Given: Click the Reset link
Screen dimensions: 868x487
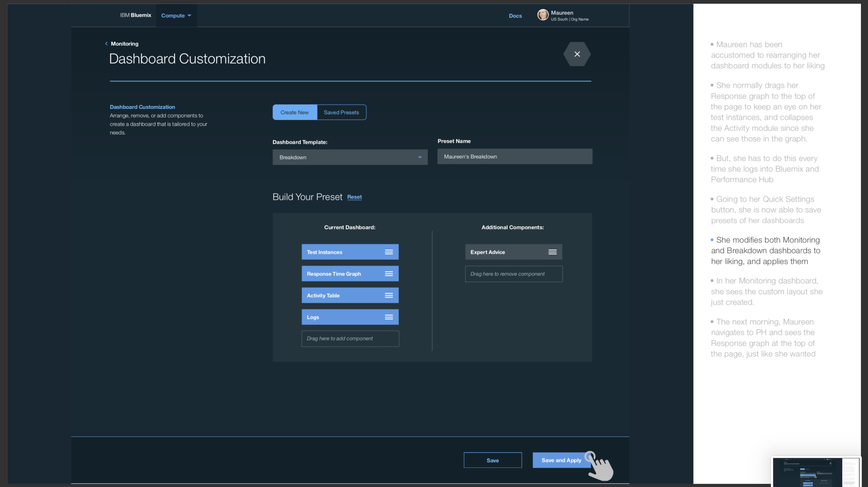Looking at the screenshot, I should pyautogui.click(x=354, y=197).
